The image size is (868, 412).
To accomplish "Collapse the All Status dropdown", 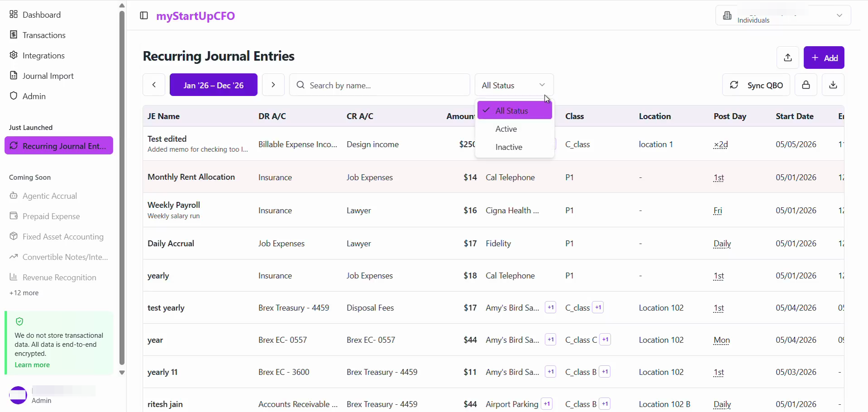I will tap(514, 85).
